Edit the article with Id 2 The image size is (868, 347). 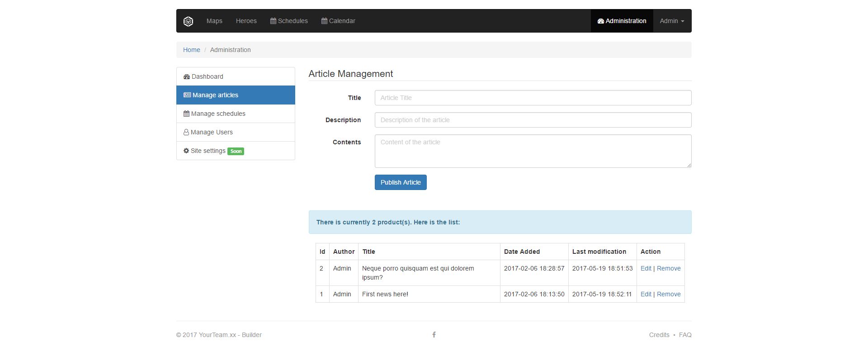(646, 268)
